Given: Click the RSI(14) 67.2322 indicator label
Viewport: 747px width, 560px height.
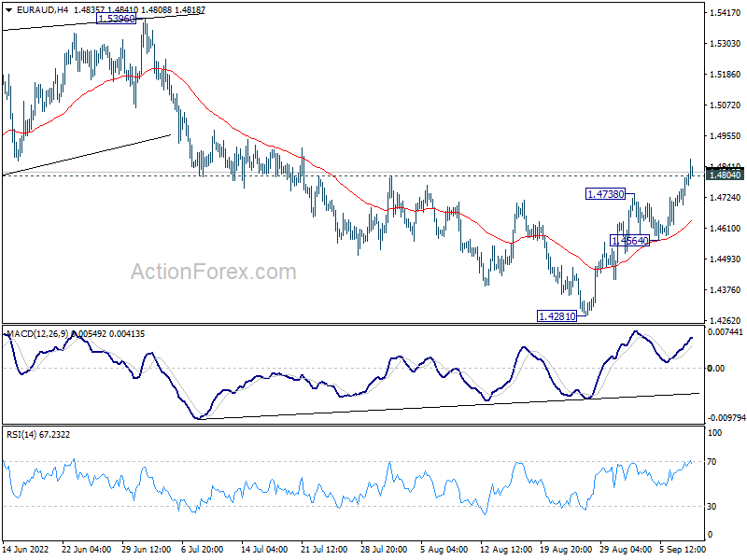Looking at the screenshot, I should pos(38,434).
